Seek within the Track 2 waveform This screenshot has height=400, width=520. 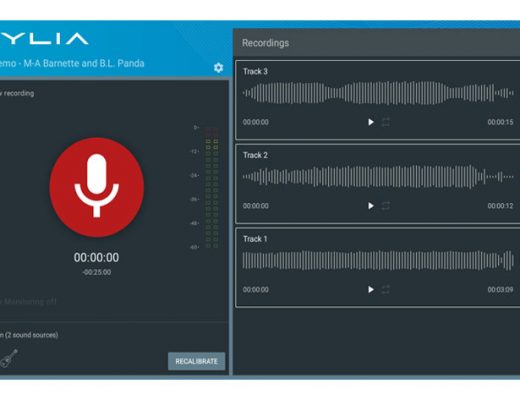coord(378,177)
